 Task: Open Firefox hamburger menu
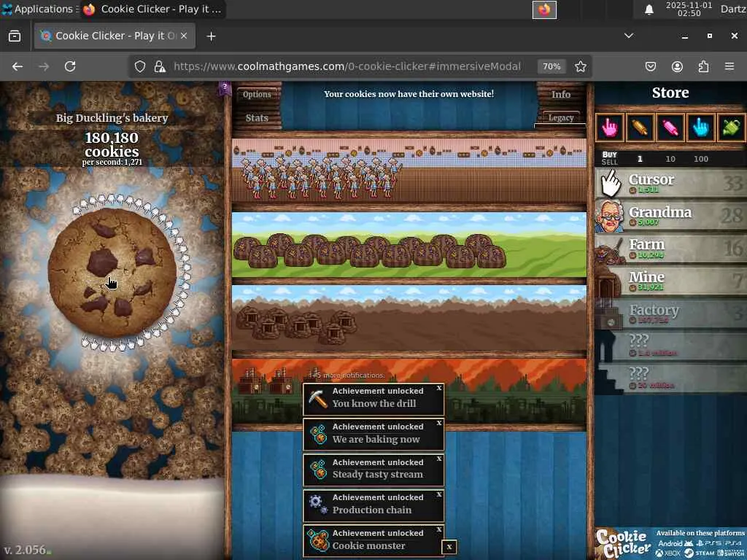click(729, 66)
